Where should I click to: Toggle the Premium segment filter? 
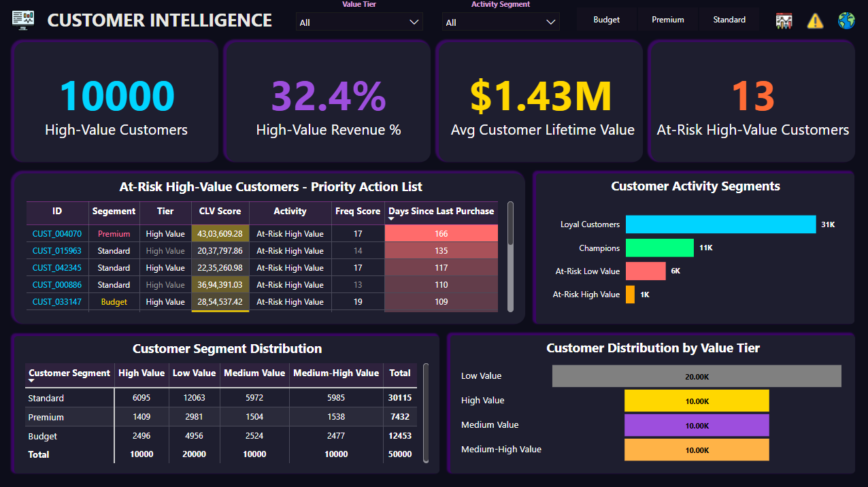click(x=667, y=20)
